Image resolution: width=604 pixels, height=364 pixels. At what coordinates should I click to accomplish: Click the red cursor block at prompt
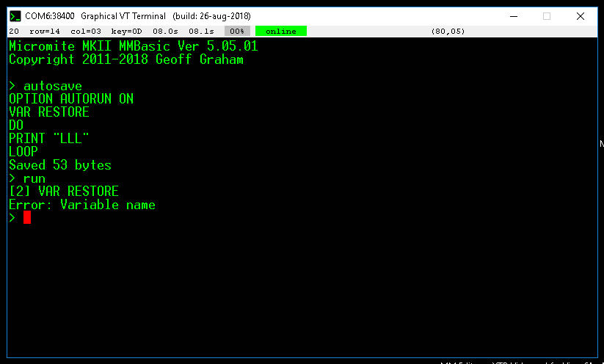(x=27, y=217)
